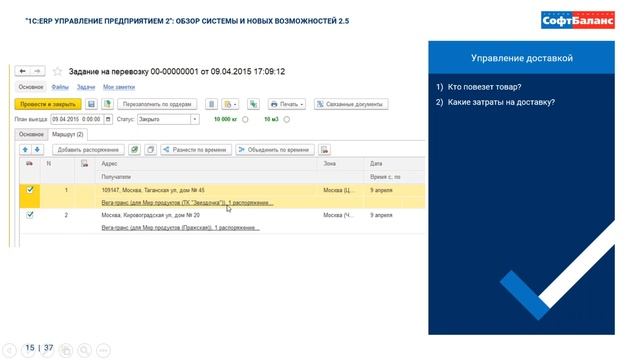The width and height of the screenshot is (640, 360).
Task: Go to previous slide arrow
Action: (9, 350)
